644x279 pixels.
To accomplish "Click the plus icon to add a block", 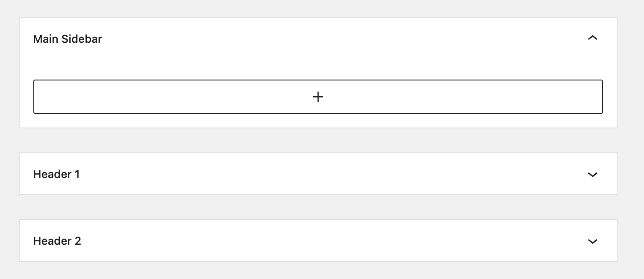I will [318, 97].
